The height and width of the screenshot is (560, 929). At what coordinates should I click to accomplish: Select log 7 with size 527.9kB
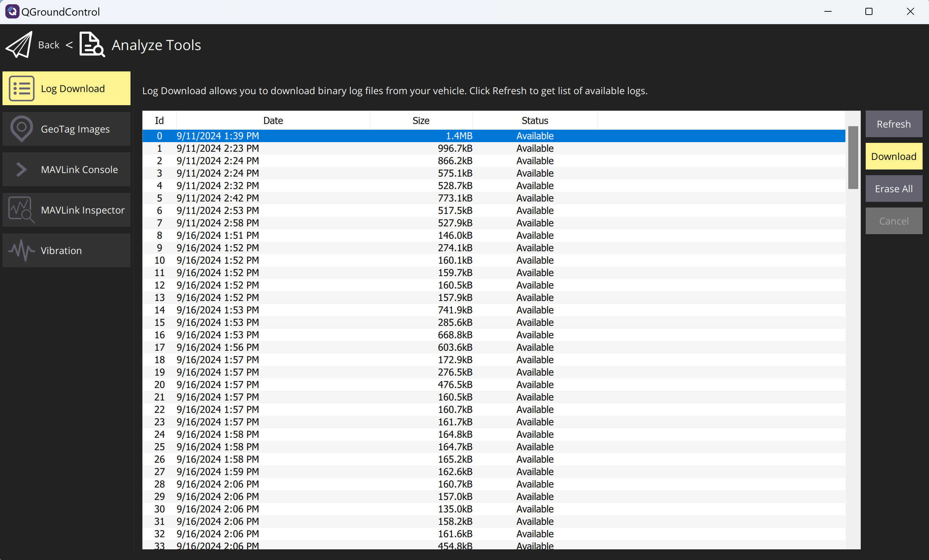[493, 223]
